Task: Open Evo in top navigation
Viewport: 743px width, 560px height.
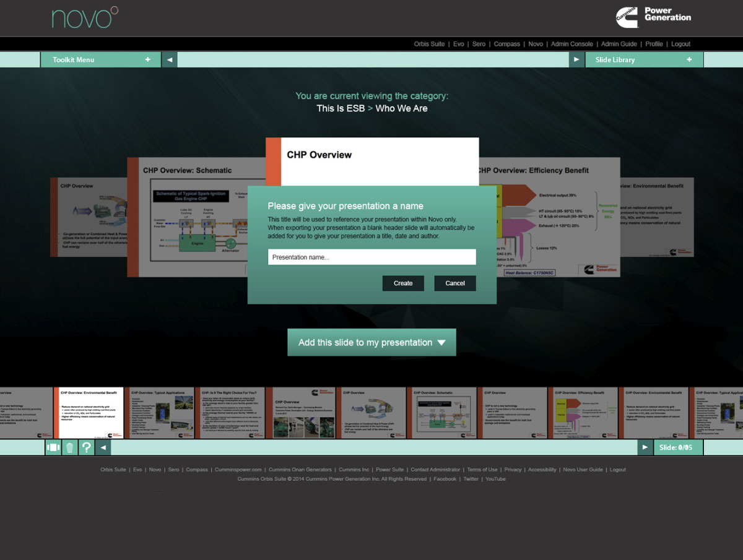Action: pos(459,44)
